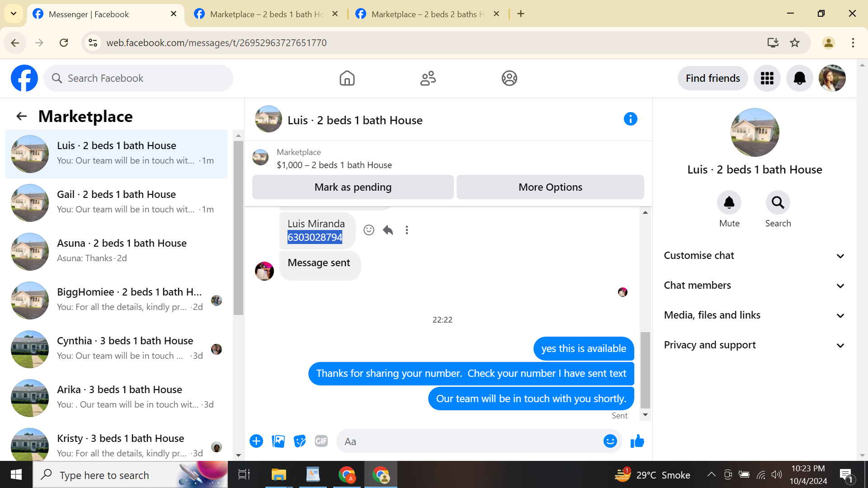Expand Media, files and links section
Screen dimensions: 868x488
[x=754, y=315]
